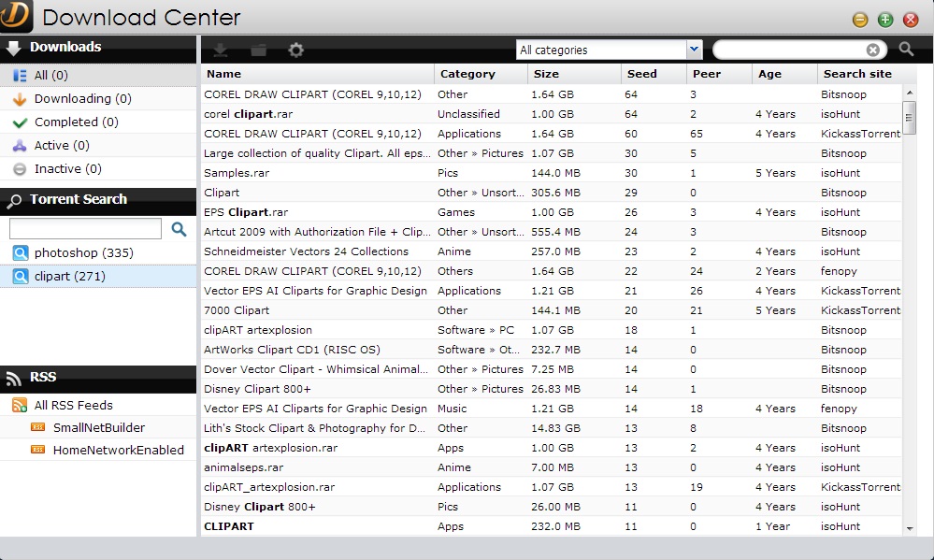Click the HomeNetworkEnabled RSS feed icon
The height and width of the screenshot is (560, 934).
pyautogui.click(x=38, y=450)
